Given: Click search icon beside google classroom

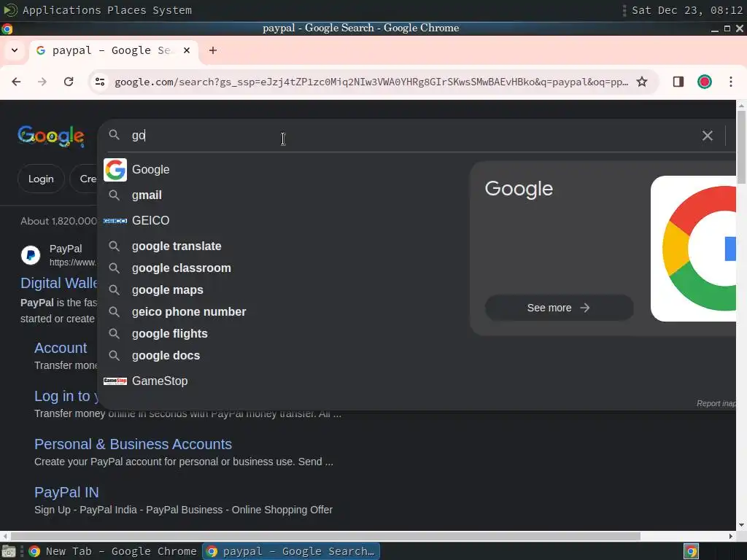Looking at the screenshot, I should coord(114,268).
